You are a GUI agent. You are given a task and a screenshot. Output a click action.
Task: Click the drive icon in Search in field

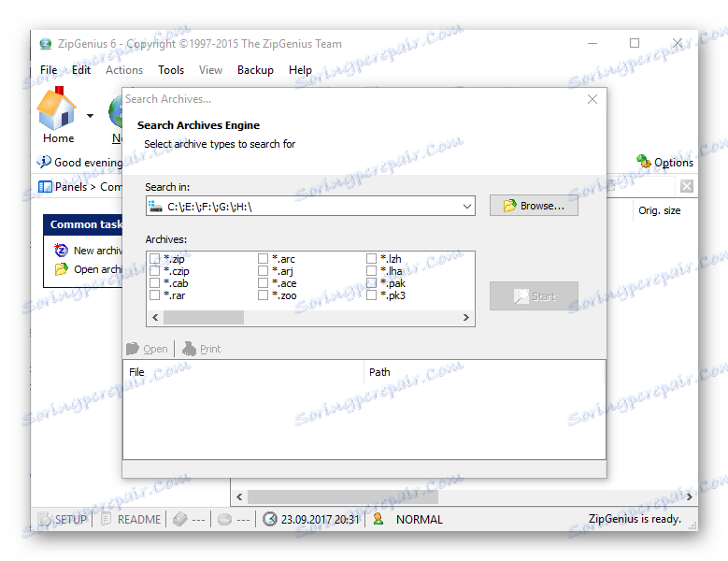155,207
